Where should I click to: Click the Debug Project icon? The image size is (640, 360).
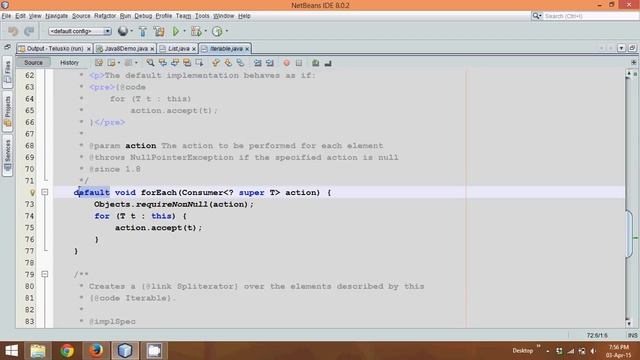coord(196,31)
